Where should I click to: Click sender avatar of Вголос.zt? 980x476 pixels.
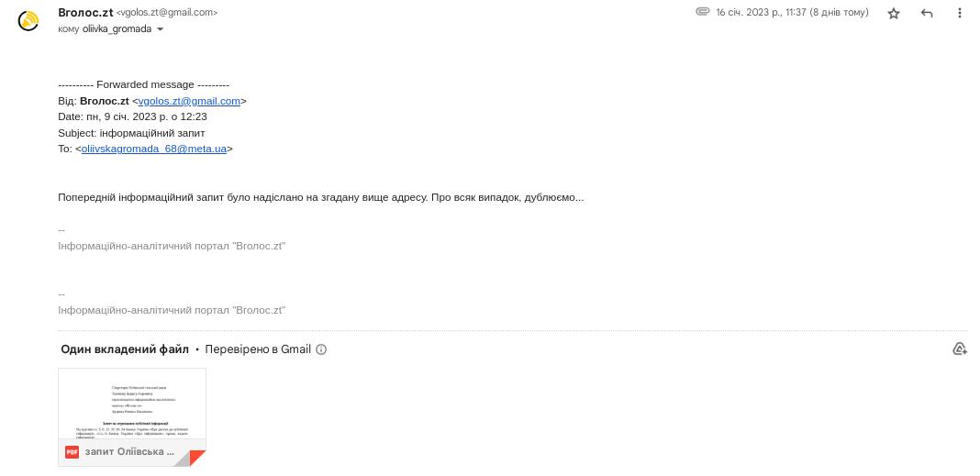click(28, 20)
